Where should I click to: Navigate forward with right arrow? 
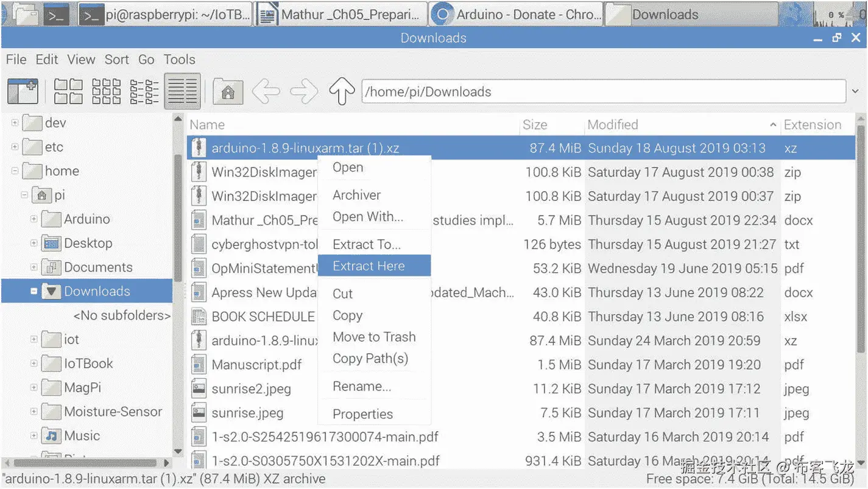pos(304,92)
